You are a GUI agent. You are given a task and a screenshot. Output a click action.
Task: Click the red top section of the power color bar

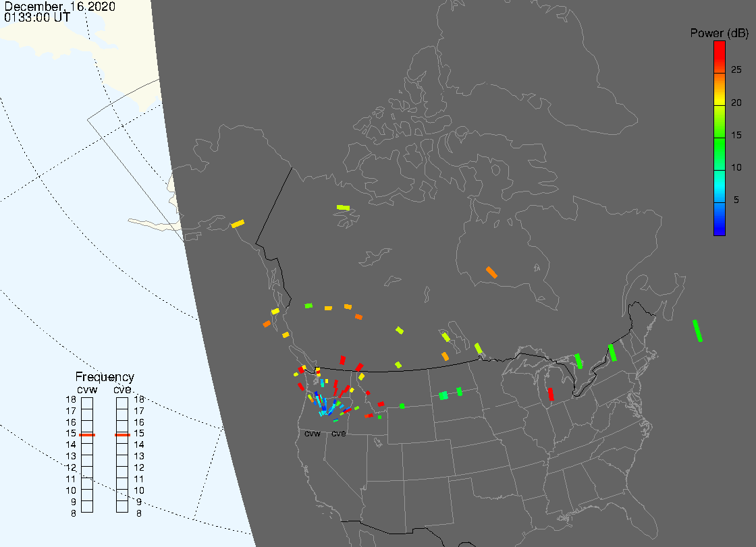click(x=720, y=57)
